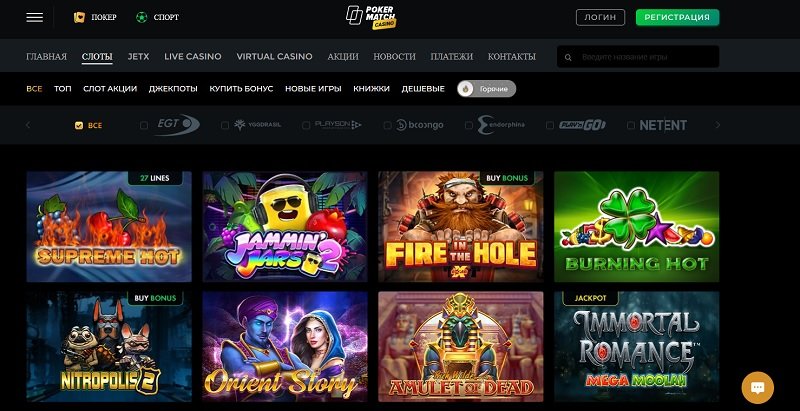Open the Live Casino tab
800x411 pixels.
point(193,57)
